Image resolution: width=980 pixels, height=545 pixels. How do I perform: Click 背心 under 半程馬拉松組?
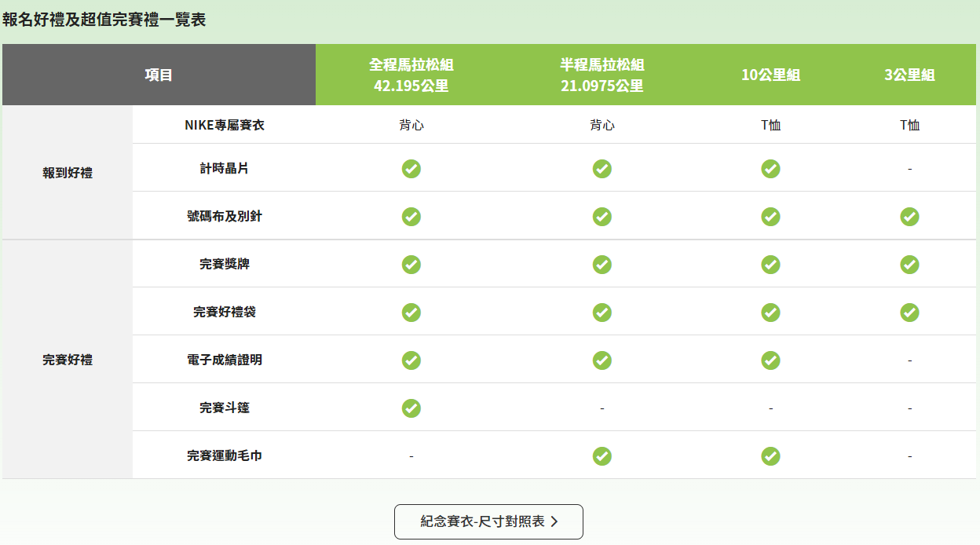[602, 125]
